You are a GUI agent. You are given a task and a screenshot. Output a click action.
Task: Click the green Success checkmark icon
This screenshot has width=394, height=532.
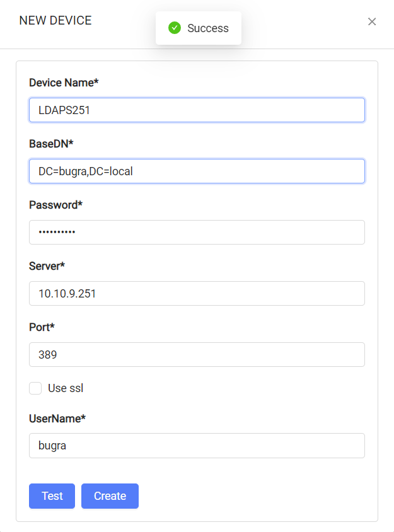175,28
